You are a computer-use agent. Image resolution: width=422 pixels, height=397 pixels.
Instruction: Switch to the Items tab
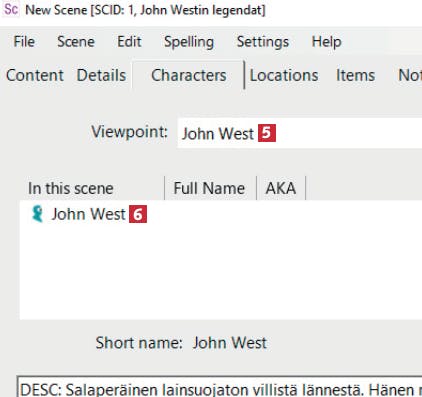[x=355, y=75]
